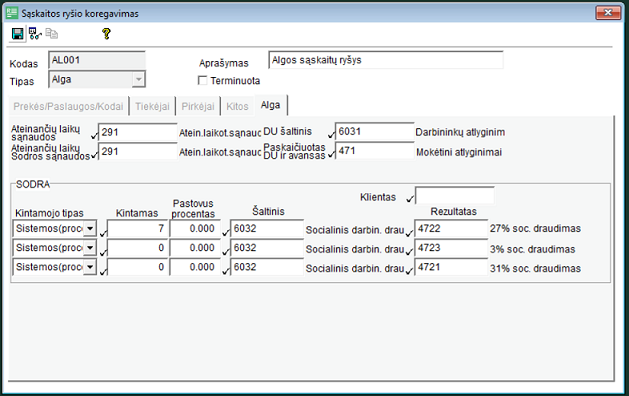Click the text 31% soc. draudimas
This screenshot has height=396, width=629.
[x=535, y=268]
